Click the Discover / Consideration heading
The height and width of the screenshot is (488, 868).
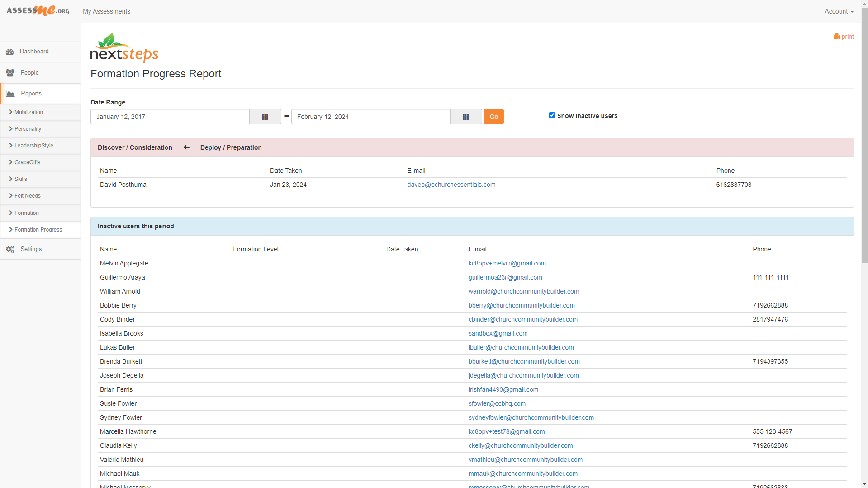135,147
